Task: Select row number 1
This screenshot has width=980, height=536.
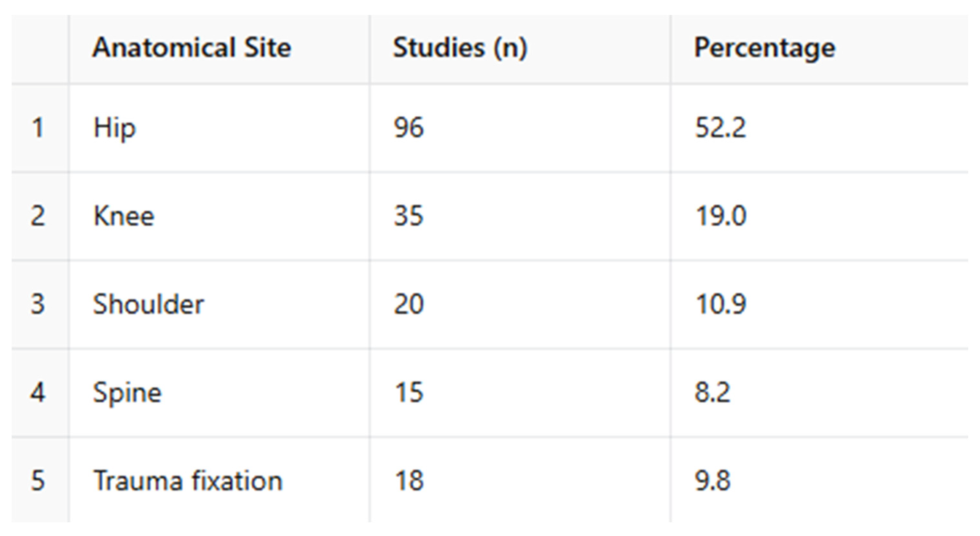Action: [38, 128]
